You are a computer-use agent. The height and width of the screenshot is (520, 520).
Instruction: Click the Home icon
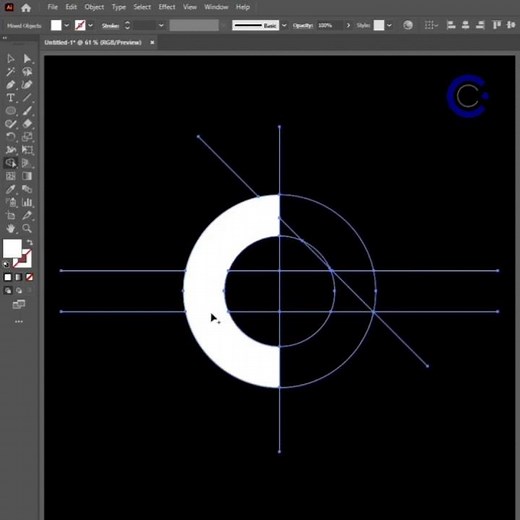point(26,8)
